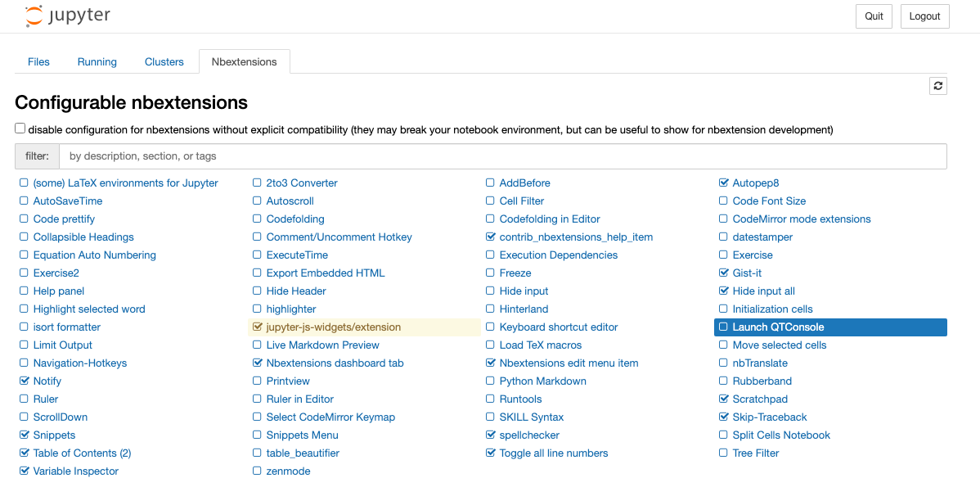Open the Running tab
Viewport: 980px width, 487px height.
coord(97,62)
